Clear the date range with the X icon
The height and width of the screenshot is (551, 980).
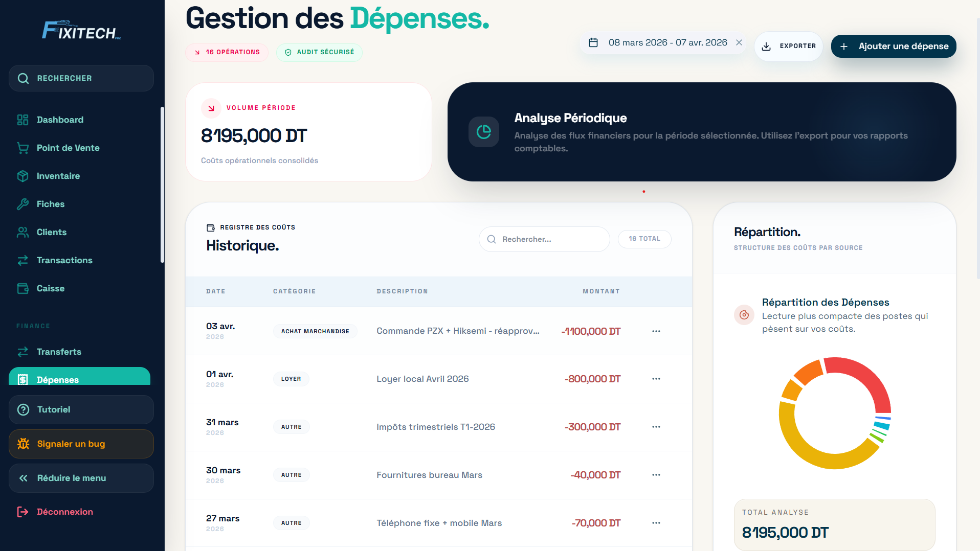click(739, 42)
